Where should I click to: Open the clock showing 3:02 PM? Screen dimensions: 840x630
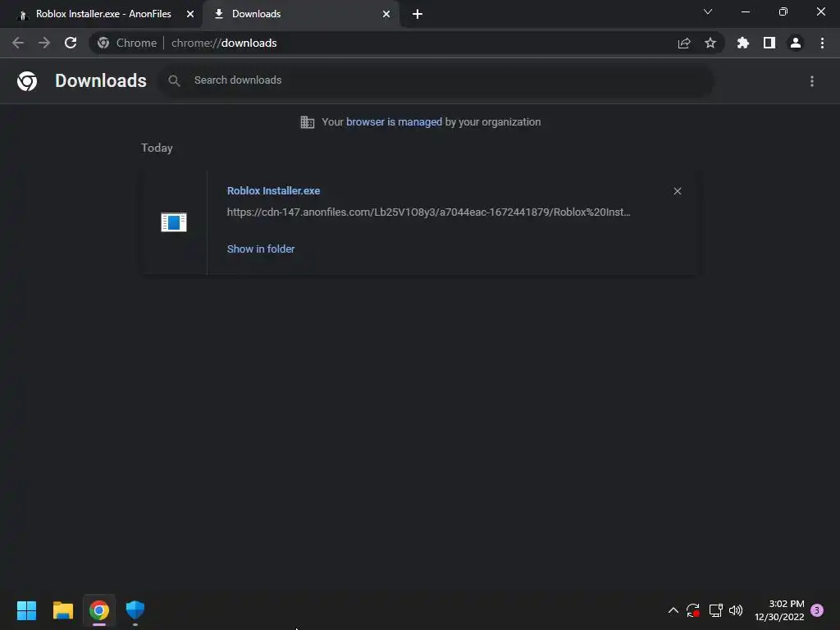click(779, 610)
